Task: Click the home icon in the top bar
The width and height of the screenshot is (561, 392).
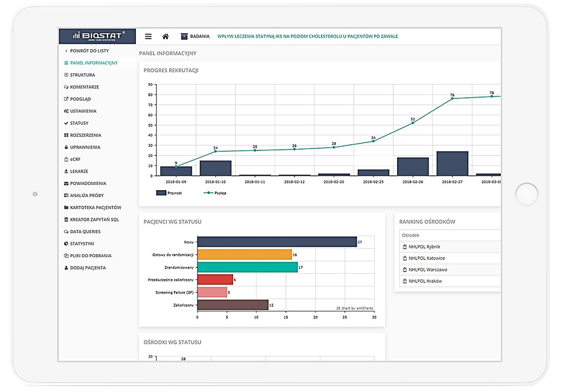Action: click(x=166, y=36)
